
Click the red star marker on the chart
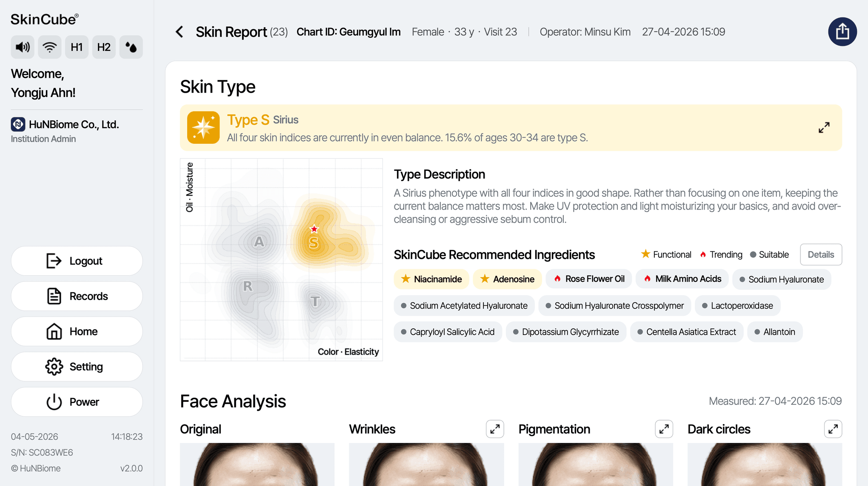tap(314, 229)
